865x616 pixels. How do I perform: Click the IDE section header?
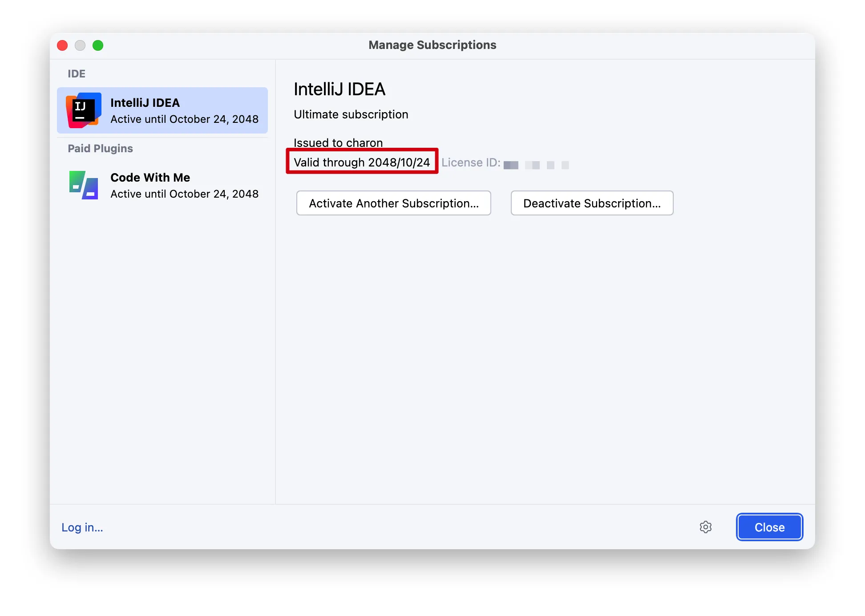77,74
